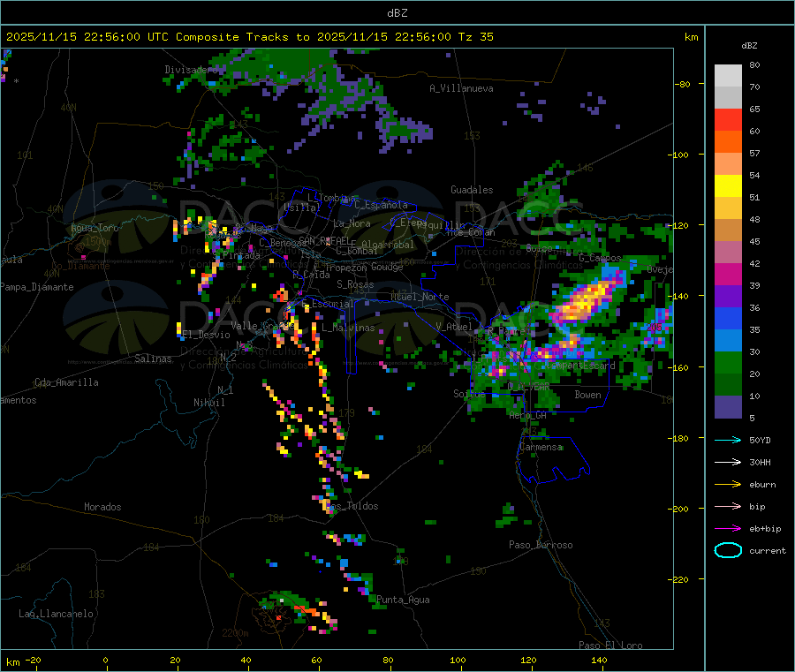
Task: Click the Divisadero map label
Action: coord(191,70)
